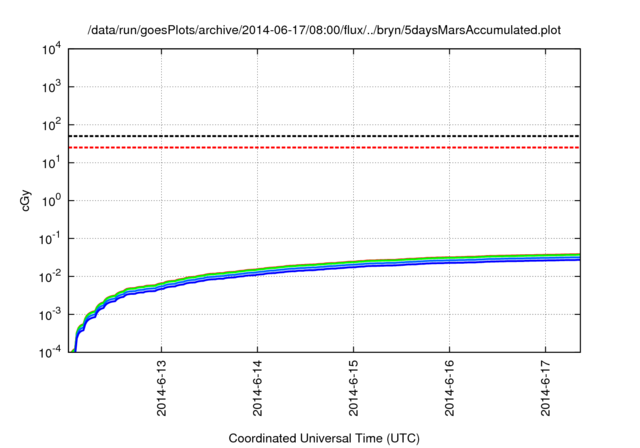Click the 10^2 y-axis label
Viewport: 640px width, 448px height.
coord(51,126)
